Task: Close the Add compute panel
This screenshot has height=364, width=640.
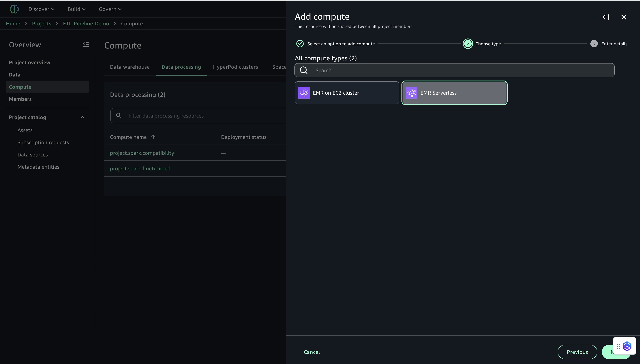Action: (624, 17)
